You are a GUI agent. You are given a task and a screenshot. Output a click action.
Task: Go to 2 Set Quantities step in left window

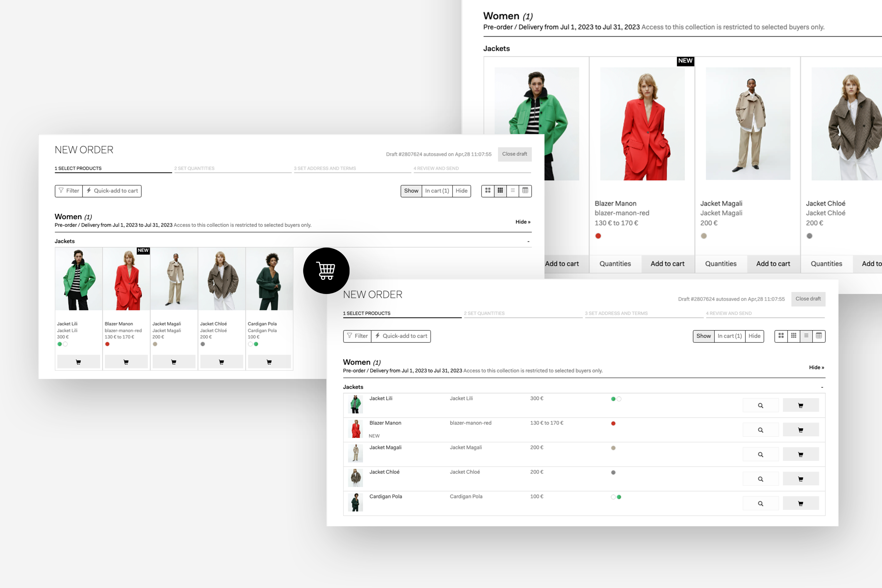[x=233, y=168]
